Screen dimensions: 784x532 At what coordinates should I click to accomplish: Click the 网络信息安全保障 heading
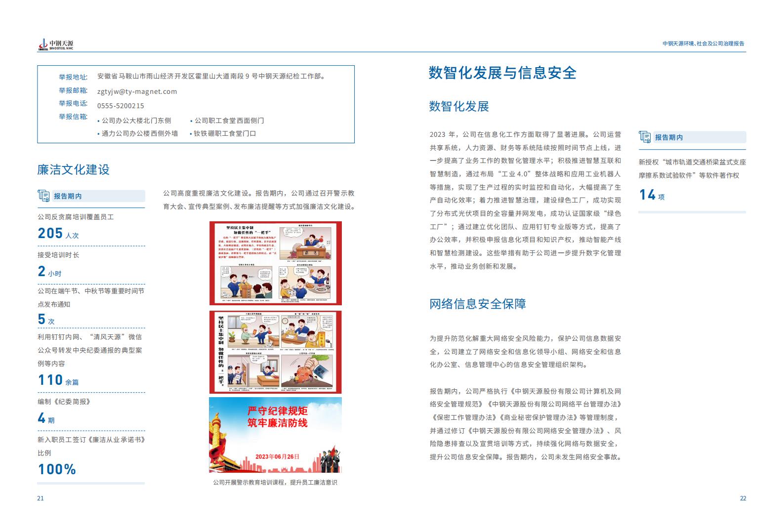point(477,304)
